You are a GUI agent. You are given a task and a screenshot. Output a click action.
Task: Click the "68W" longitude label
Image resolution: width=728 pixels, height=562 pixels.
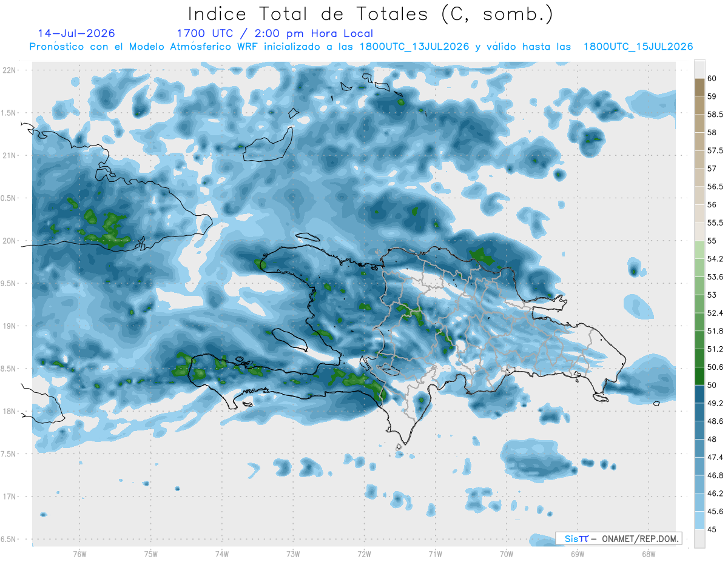pyautogui.click(x=648, y=554)
